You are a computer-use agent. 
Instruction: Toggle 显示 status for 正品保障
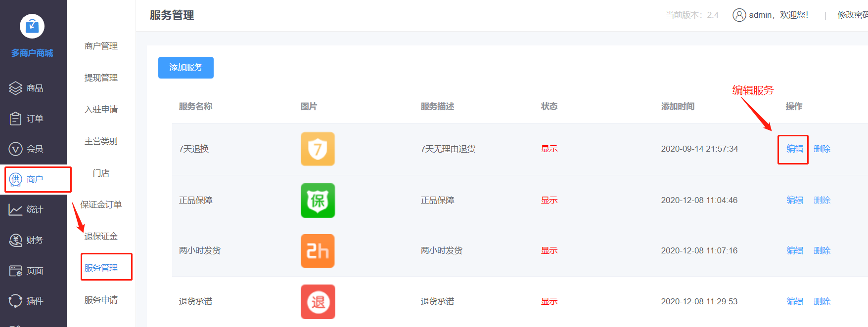click(549, 200)
